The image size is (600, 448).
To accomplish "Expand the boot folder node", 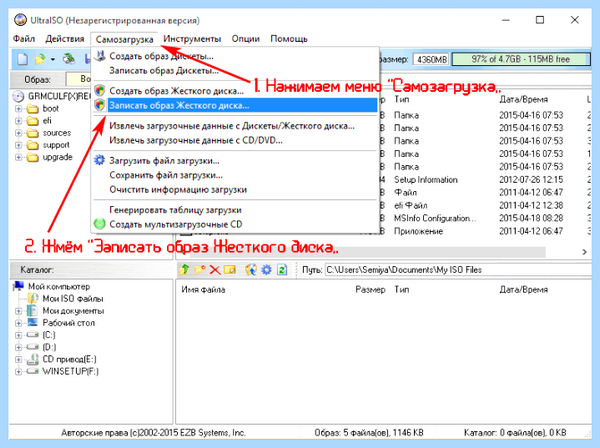I will click(18, 109).
